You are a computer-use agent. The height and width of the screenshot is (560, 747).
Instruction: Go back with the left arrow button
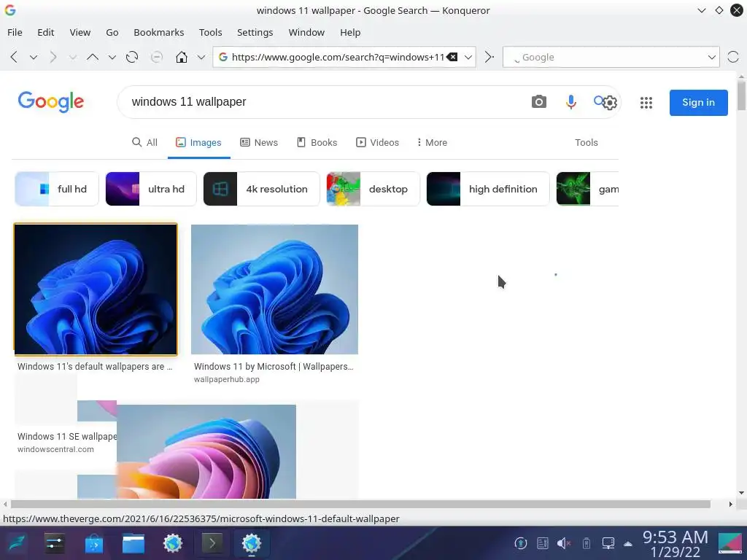14,57
